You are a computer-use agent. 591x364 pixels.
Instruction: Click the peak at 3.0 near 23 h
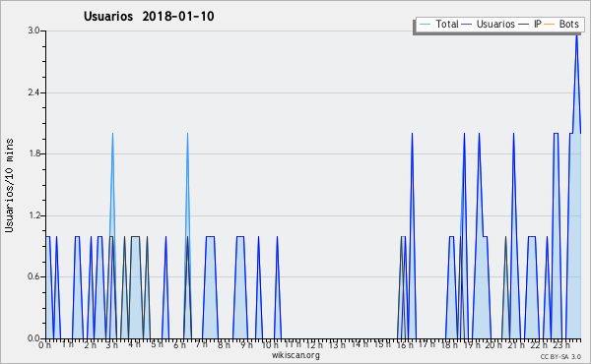pos(576,35)
